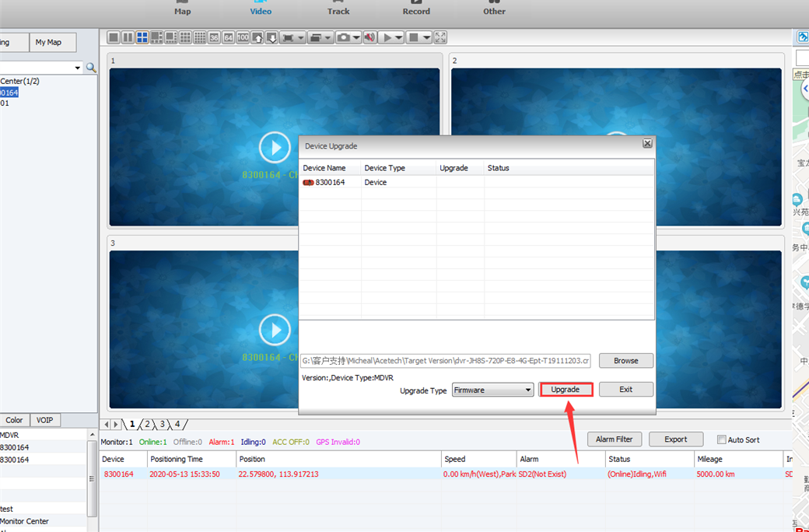809x532 pixels.
Task: Click the previous page up-arrow icon
Action: (x=257, y=37)
